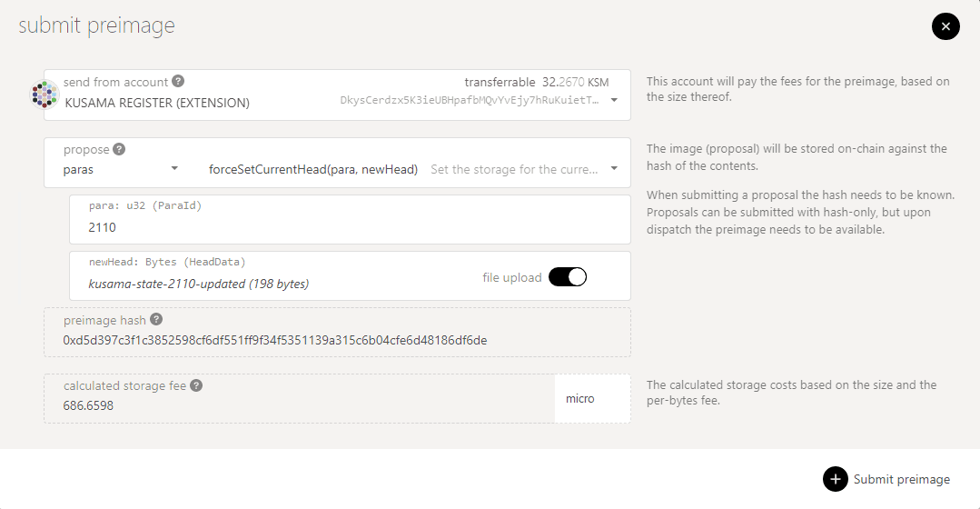Close the submit preimage dialog

click(x=945, y=26)
